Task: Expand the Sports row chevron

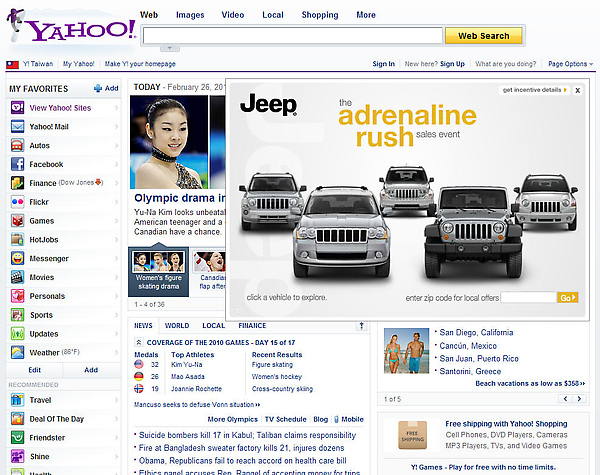Action: click(x=116, y=315)
